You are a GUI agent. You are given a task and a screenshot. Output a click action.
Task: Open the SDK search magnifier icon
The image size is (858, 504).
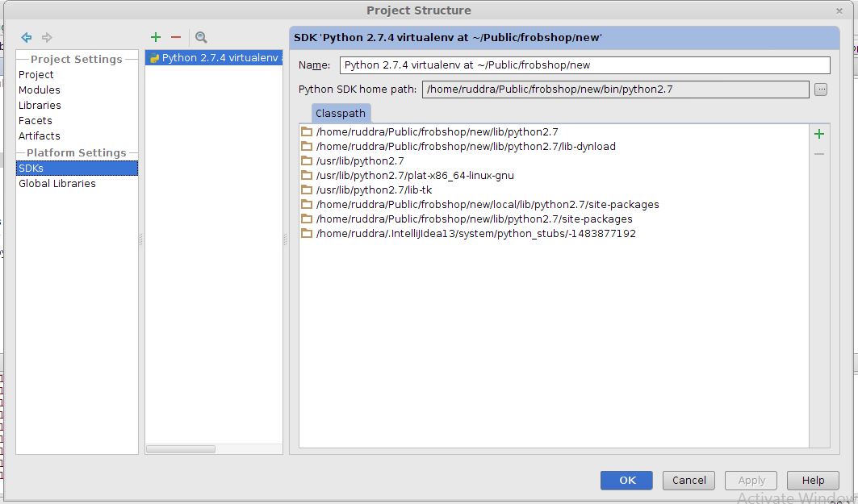201,37
